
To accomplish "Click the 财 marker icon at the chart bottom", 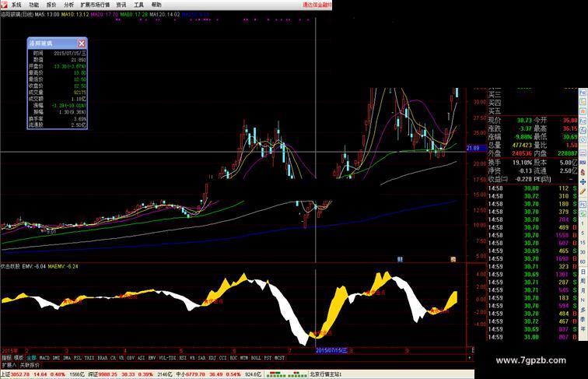I will (400, 259).
